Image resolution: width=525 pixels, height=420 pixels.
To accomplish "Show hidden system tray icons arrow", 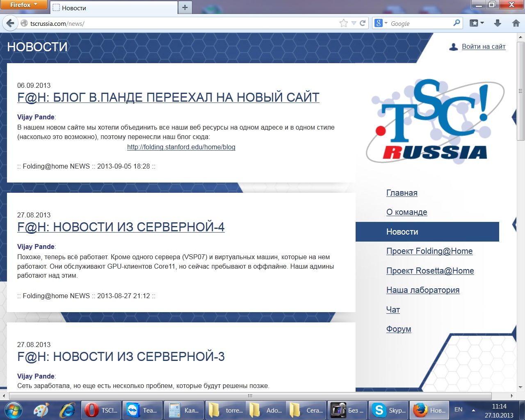I will click(x=473, y=410).
